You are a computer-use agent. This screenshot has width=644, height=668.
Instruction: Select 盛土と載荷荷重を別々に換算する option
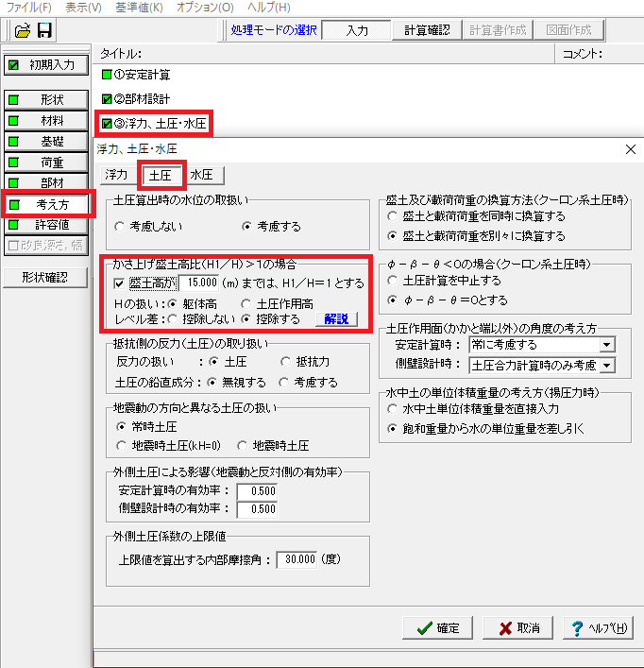392,236
